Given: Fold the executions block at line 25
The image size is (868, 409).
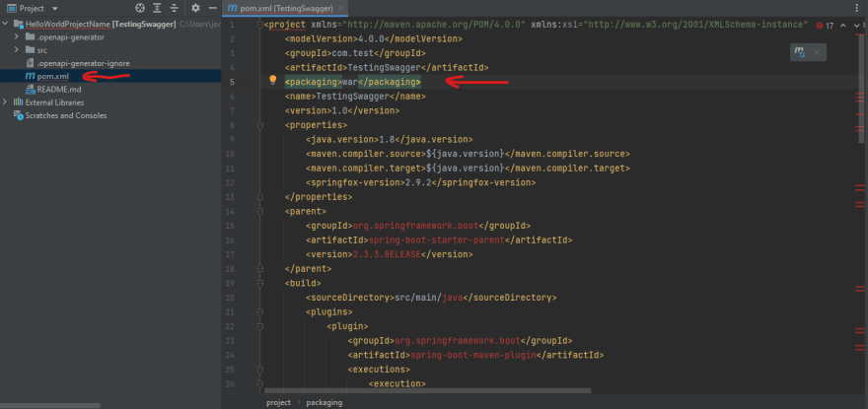Looking at the screenshot, I should click(259, 370).
